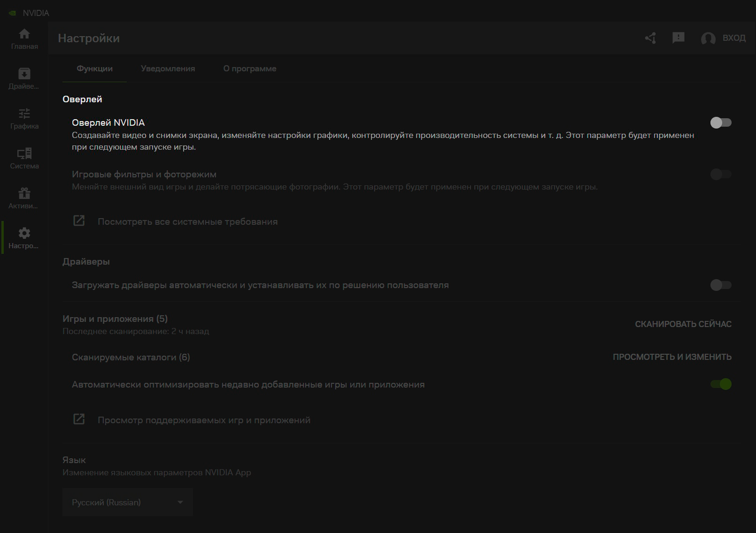Enable the Оверлей NVIDIA toggle

721,122
